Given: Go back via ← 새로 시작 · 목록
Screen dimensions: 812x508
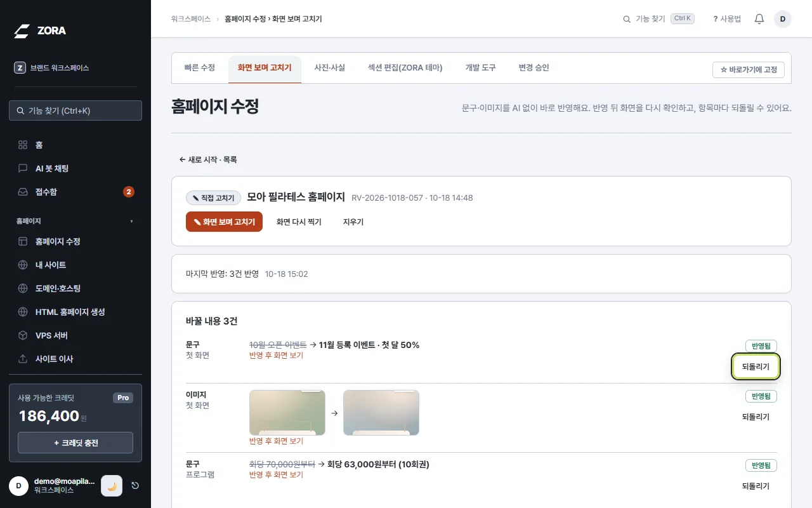Looking at the screenshot, I should pyautogui.click(x=208, y=159).
